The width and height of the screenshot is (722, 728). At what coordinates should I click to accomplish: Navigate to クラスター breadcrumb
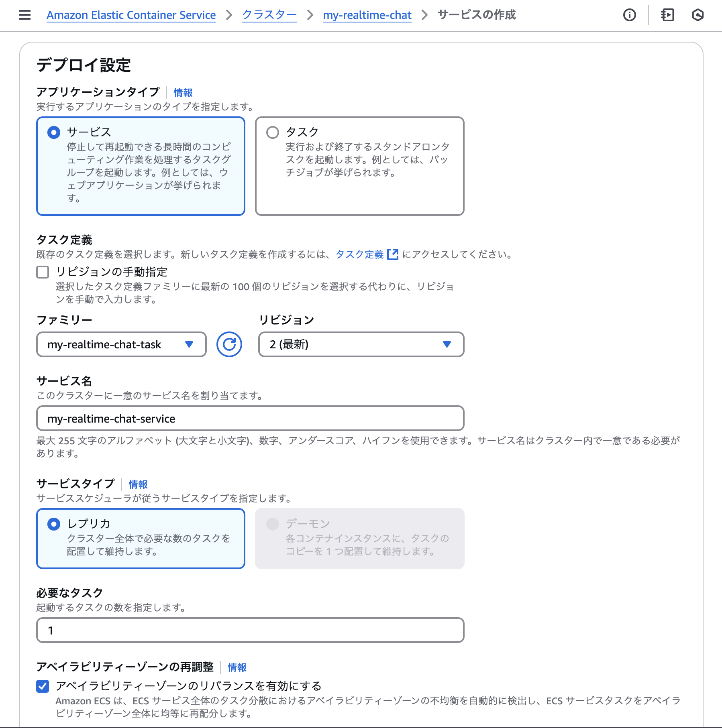click(x=269, y=15)
